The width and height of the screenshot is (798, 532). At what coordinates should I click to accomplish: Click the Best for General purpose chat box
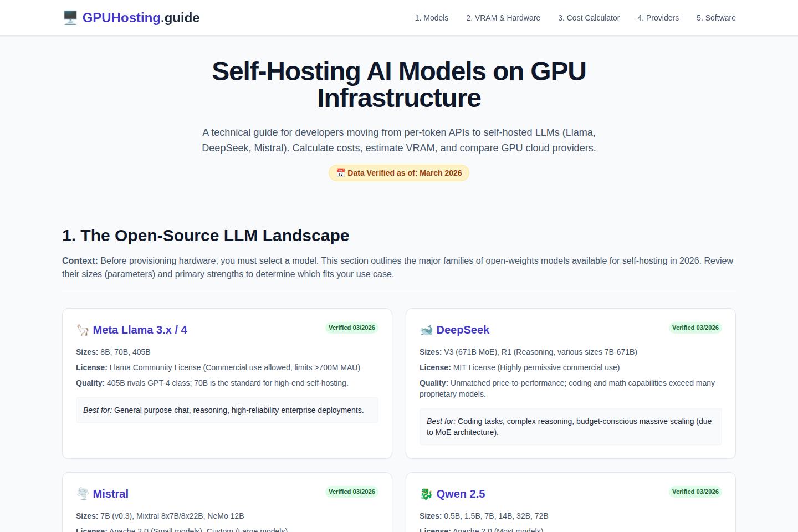pos(227,410)
